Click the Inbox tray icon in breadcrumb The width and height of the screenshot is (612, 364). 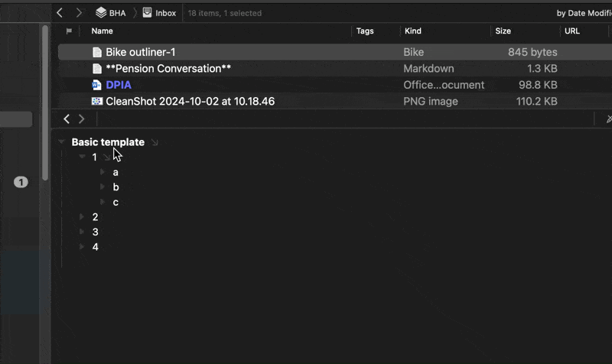147,12
